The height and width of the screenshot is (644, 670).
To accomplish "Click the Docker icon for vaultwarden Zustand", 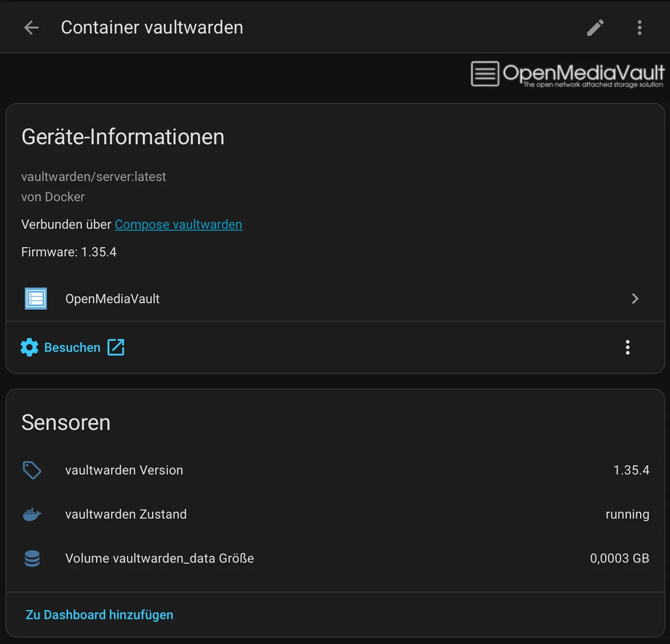I will point(32,514).
